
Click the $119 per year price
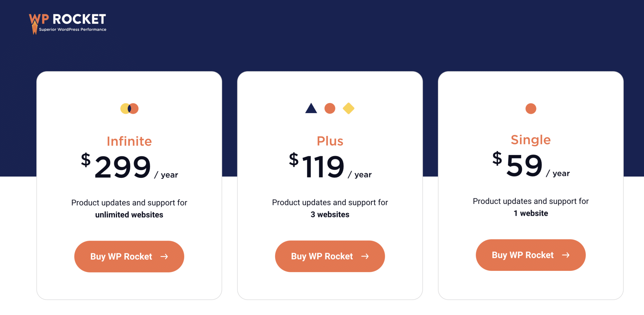(323, 166)
